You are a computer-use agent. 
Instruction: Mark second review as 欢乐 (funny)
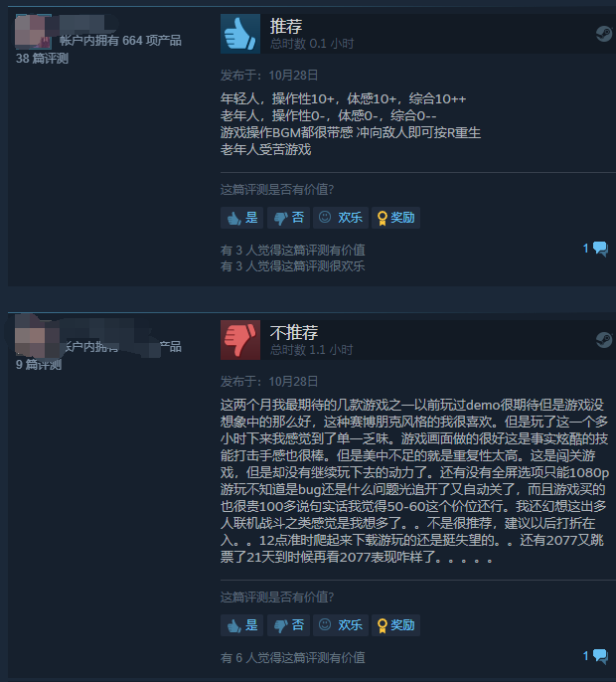tap(341, 625)
